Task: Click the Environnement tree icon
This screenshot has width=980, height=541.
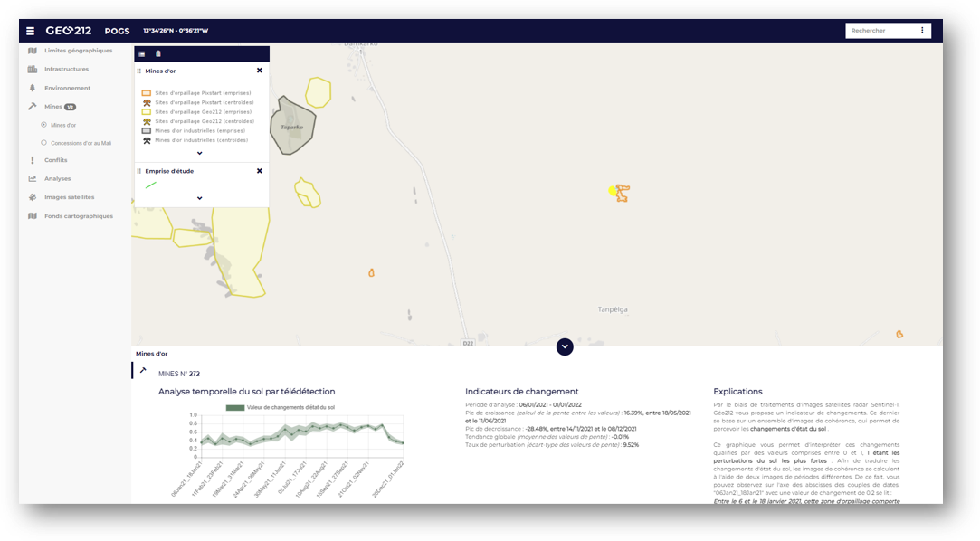Action: click(33, 89)
